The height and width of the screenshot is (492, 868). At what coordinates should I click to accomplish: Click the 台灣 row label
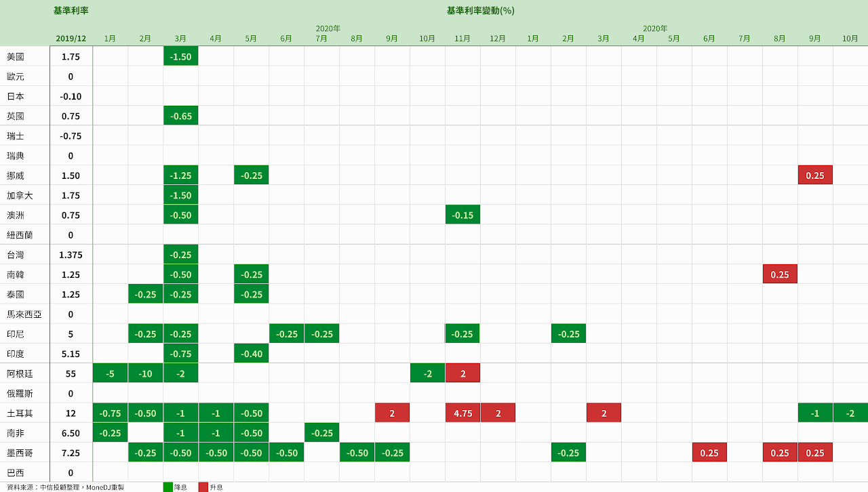[x=16, y=255]
